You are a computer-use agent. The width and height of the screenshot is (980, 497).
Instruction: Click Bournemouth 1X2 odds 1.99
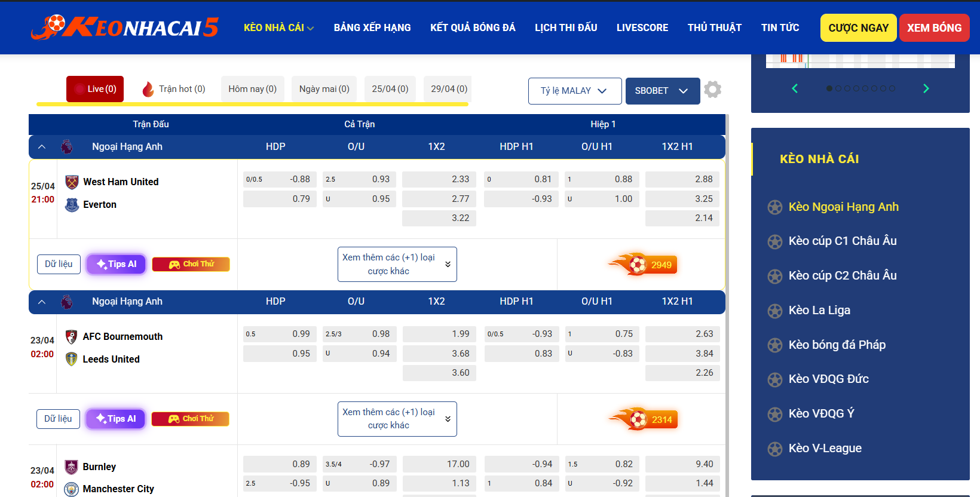click(x=439, y=334)
